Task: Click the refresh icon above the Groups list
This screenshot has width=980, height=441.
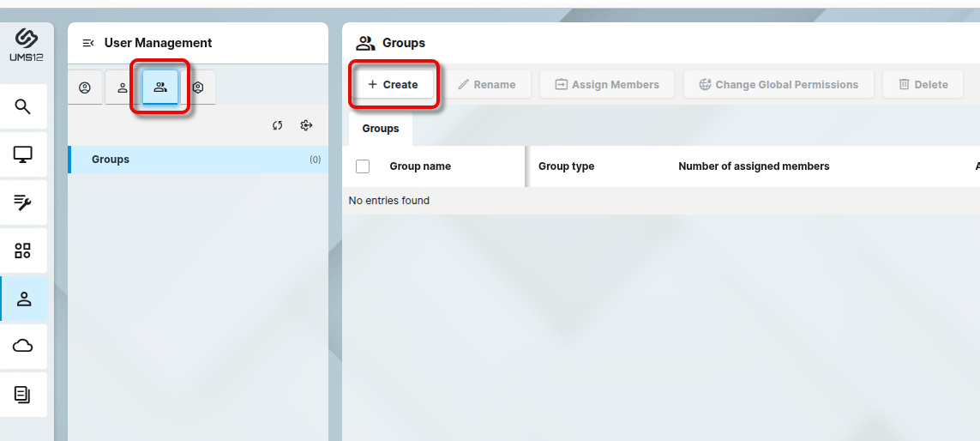Action: [278, 126]
